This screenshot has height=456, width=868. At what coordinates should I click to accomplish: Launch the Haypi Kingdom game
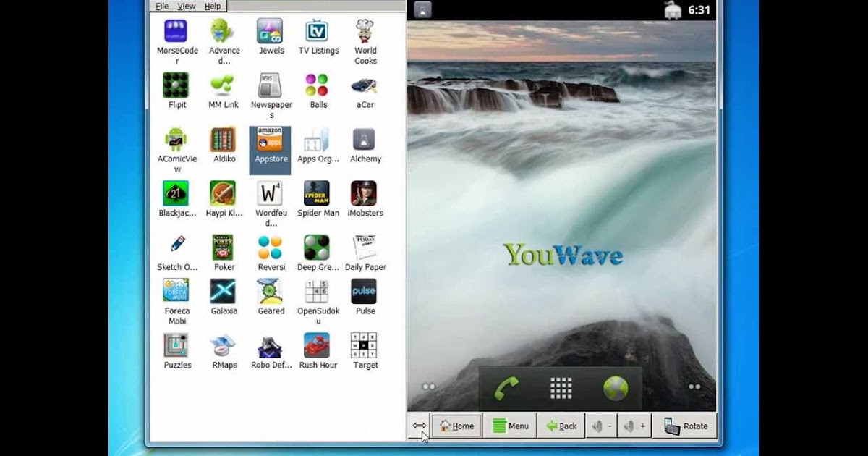click(x=224, y=193)
